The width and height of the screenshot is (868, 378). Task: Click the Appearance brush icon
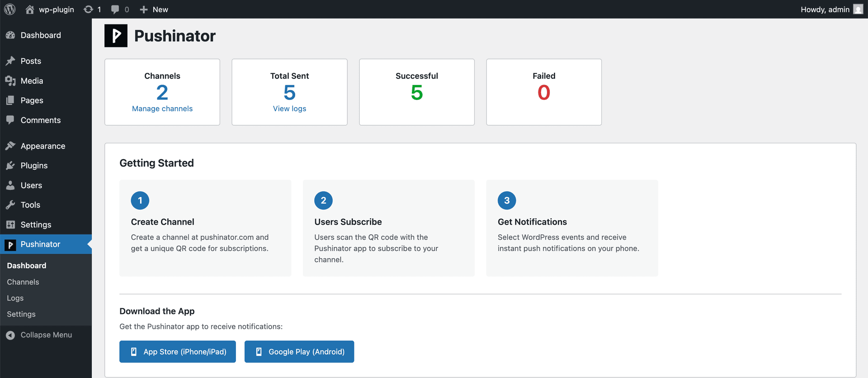click(10, 146)
